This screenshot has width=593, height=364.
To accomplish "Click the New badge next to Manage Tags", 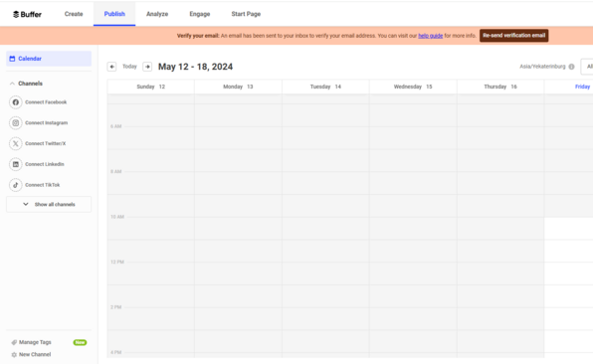I will (x=80, y=342).
